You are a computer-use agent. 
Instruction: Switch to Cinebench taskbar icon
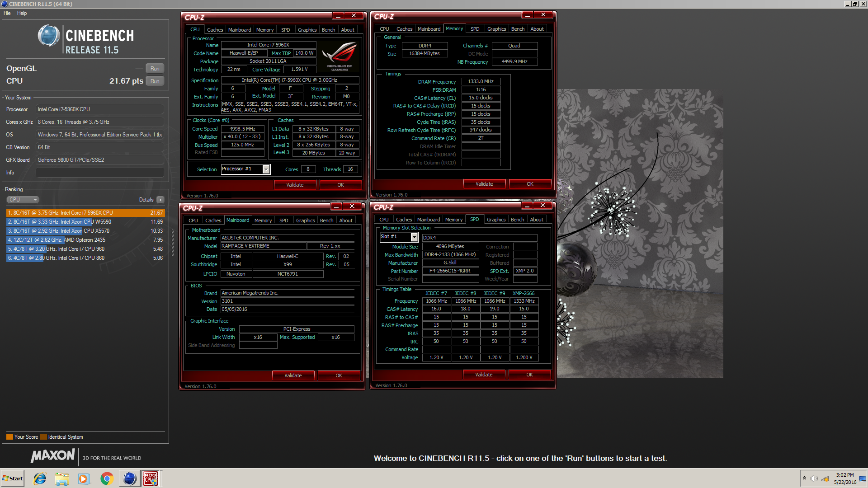(129, 479)
